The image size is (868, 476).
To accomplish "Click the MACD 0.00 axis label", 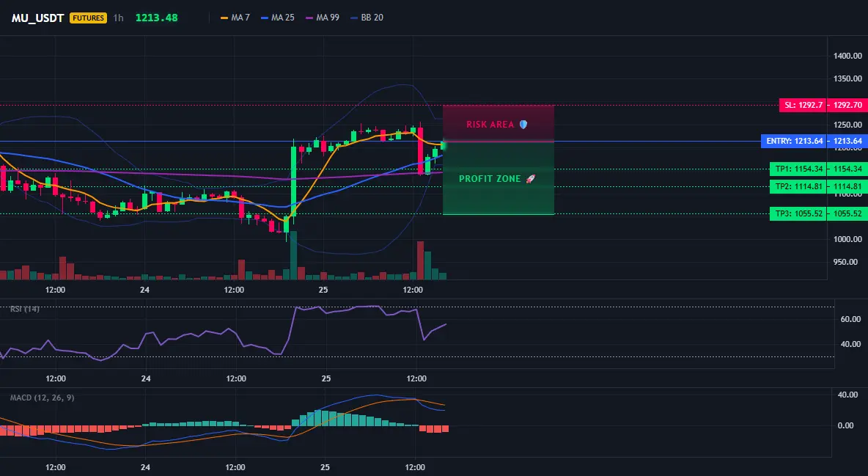I will pos(845,425).
